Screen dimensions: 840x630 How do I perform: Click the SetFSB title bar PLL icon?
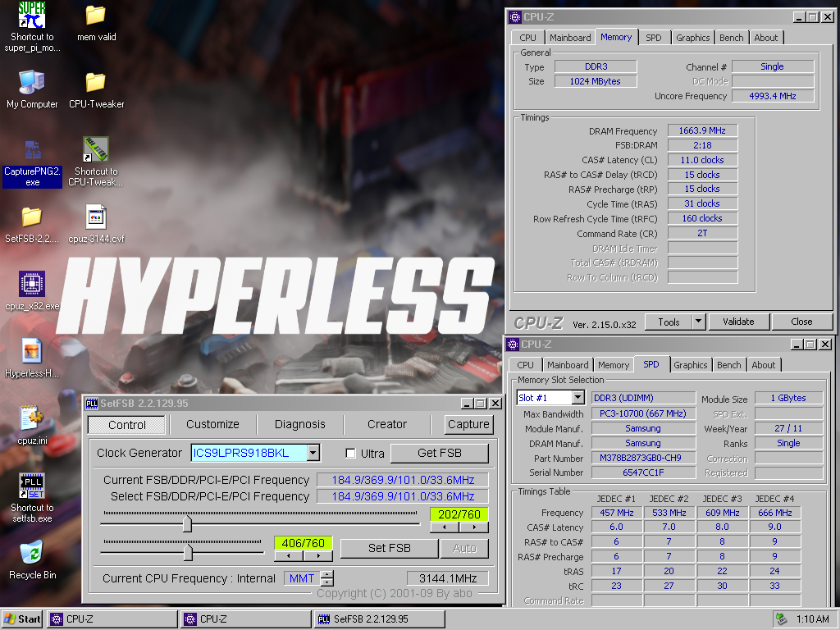coord(92,404)
